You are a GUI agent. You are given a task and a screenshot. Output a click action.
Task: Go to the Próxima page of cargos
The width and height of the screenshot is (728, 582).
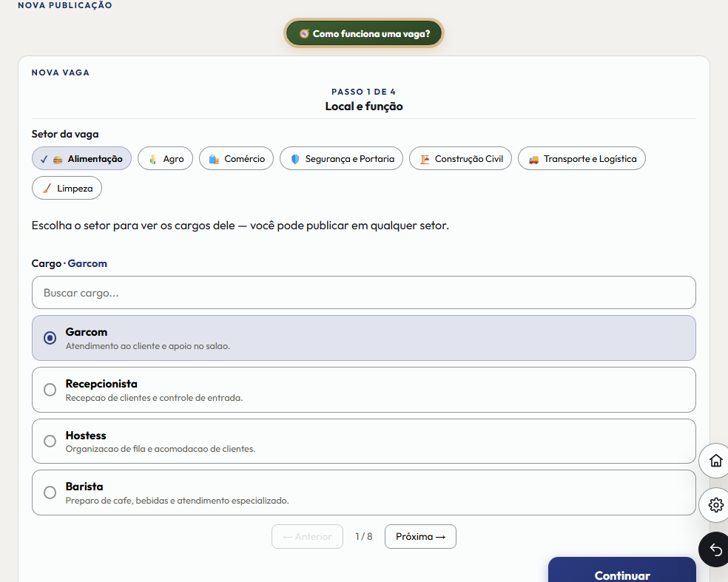[x=421, y=536]
